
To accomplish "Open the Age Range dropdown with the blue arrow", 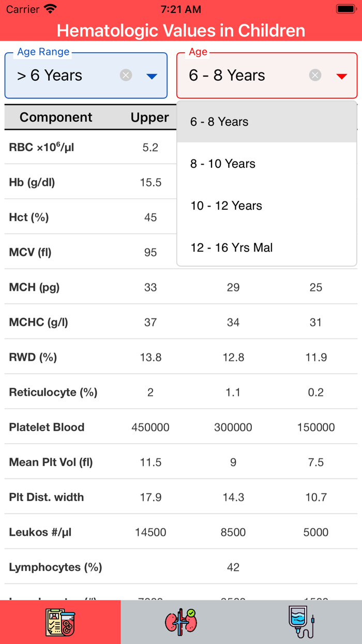I will tap(152, 76).
